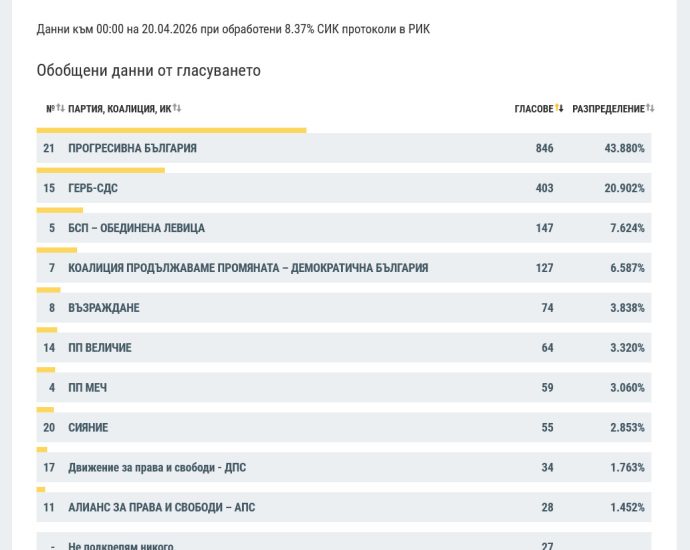Select the ВЪЗРАЖДАНЕ party name

tap(104, 308)
